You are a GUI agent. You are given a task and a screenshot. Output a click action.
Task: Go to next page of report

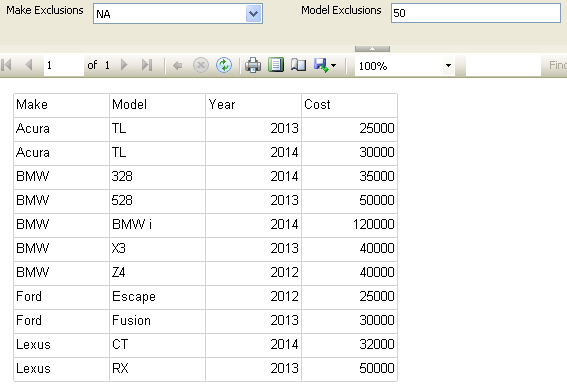[124, 65]
